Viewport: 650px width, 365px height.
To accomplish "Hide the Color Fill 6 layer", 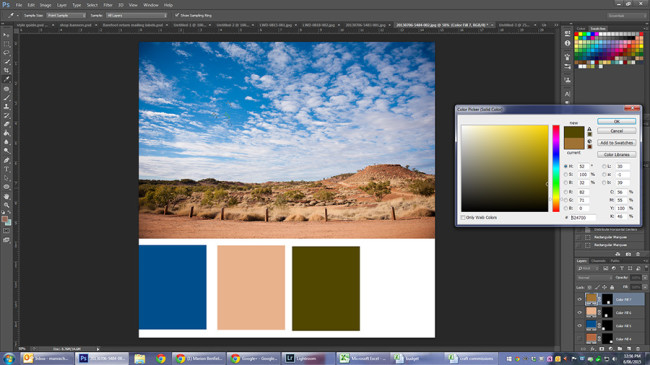I will [x=580, y=312].
